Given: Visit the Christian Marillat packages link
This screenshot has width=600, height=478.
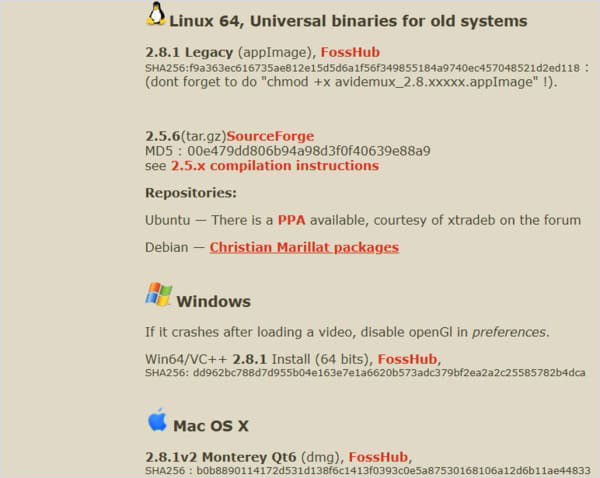Looking at the screenshot, I should 304,247.
